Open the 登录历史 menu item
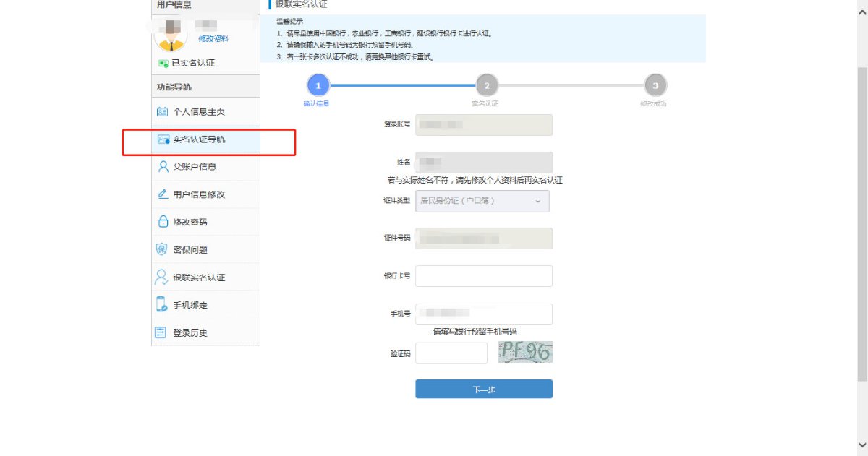Viewport: 868px width, 456px height. [190, 333]
